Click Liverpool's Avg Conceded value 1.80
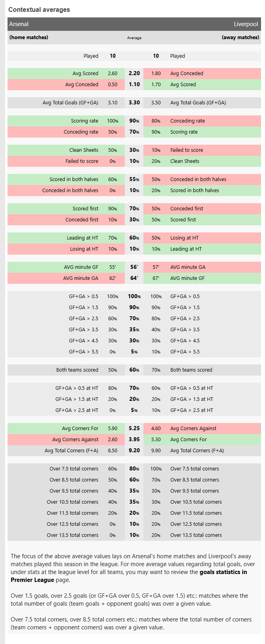Screen dimensions: 265x644 point(156,73)
